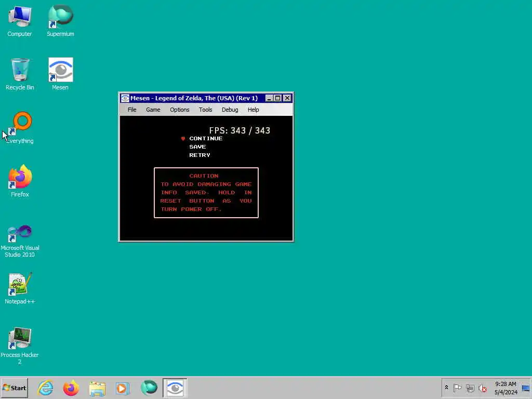Click the muted volume tray icon
The width and height of the screenshot is (532, 399).
pos(482,388)
